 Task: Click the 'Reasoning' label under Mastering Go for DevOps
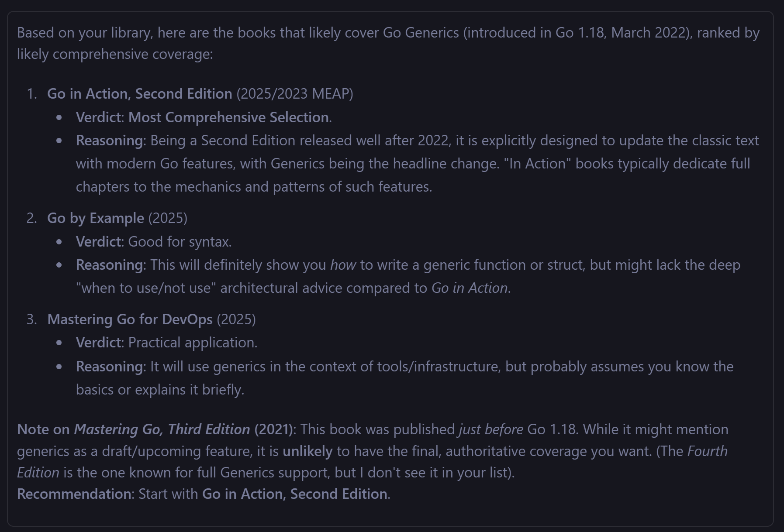[x=110, y=367]
